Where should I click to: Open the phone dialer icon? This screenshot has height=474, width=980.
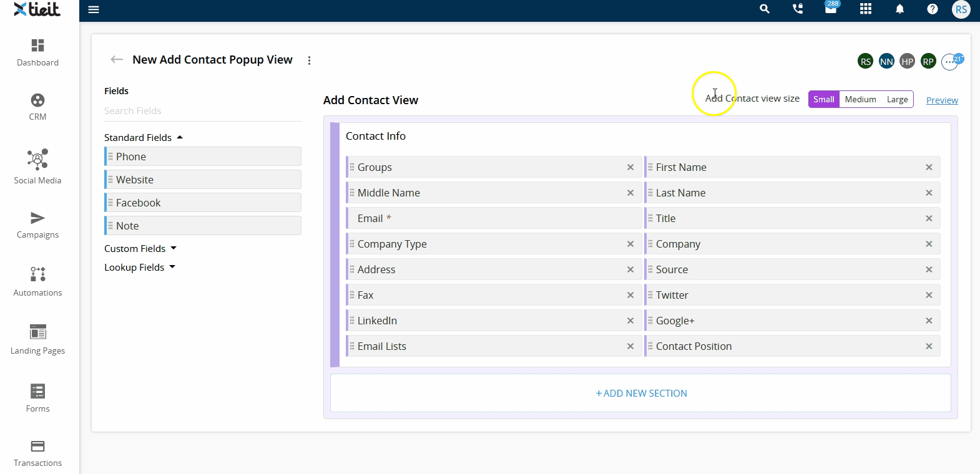click(798, 9)
